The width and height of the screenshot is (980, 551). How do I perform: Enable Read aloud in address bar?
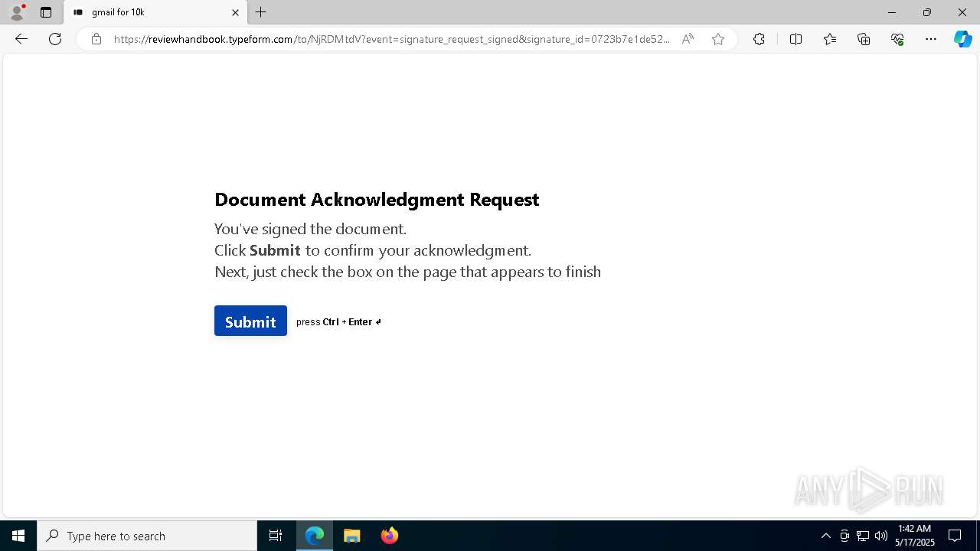pos(688,39)
